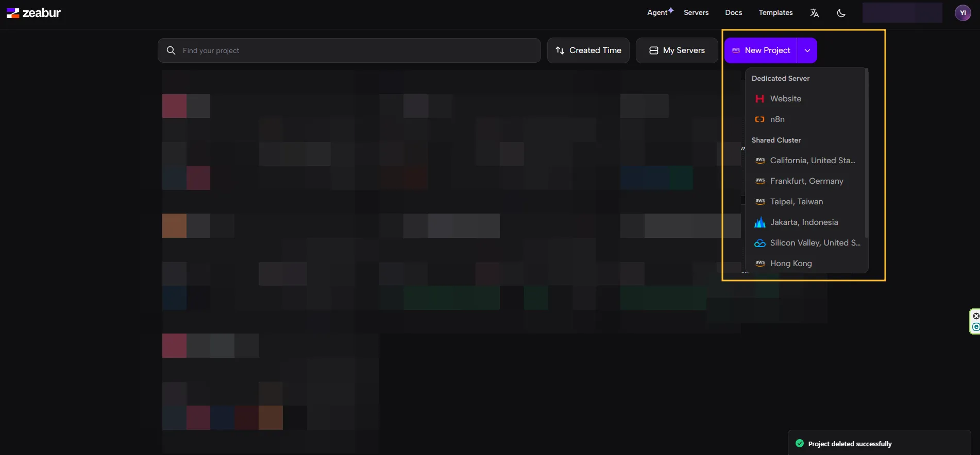This screenshot has width=980, height=455.
Task: Click the dropdown list scrollbar
Action: (x=867, y=154)
